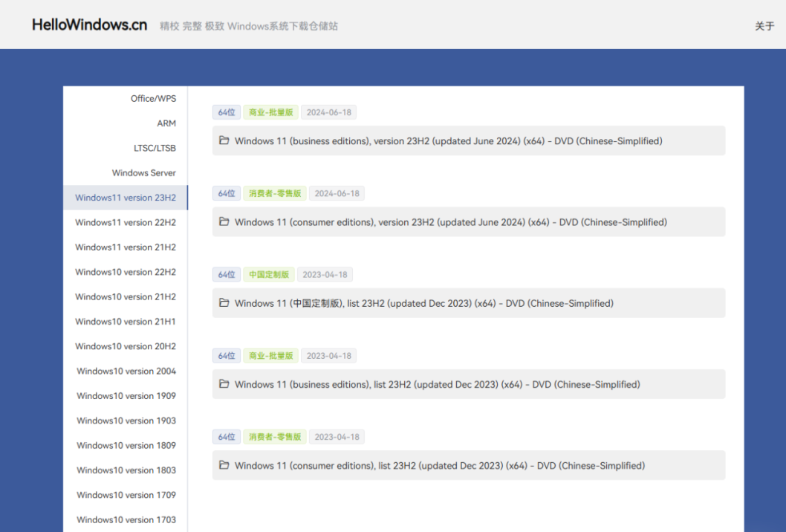This screenshot has width=786, height=532.
Task: Select Windows10 version 1703
Action: (126, 519)
